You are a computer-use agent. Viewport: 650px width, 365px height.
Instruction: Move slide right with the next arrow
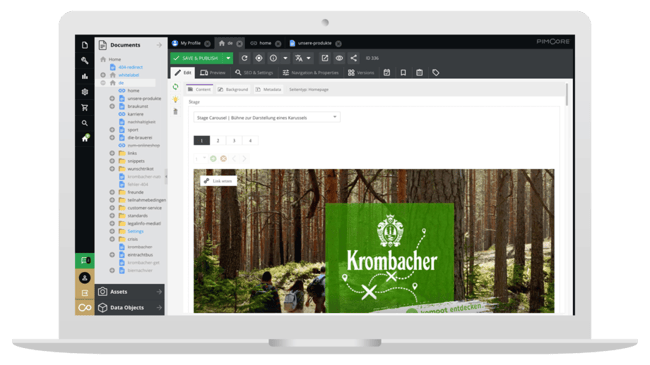[x=244, y=158]
